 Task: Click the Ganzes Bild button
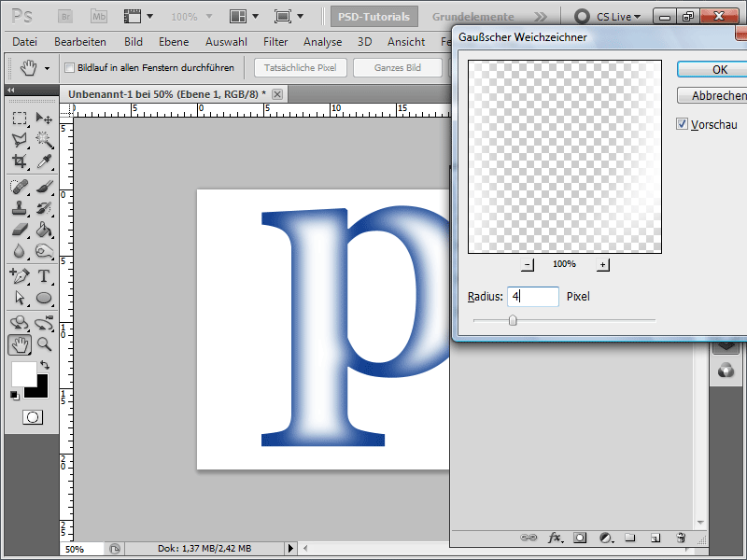pyautogui.click(x=398, y=67)
